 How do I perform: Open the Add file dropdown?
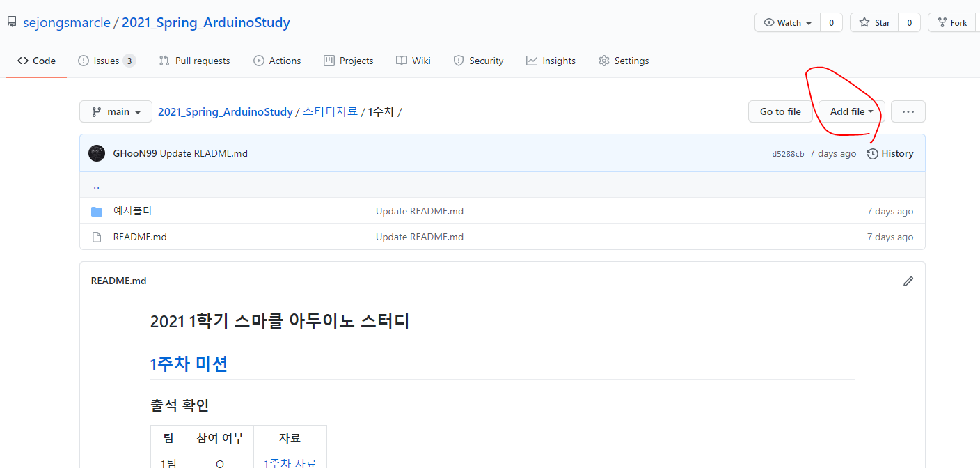[851, 111]
